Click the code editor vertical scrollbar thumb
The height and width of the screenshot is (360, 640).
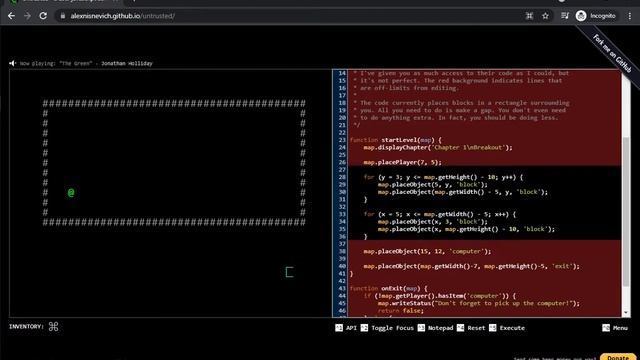tap(626, 211)
